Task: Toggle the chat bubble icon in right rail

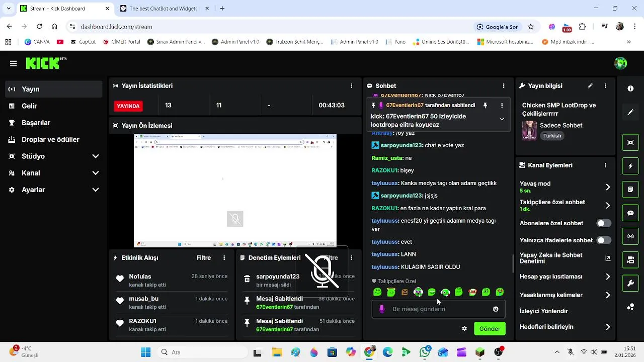Action: [x=630, y=213]
